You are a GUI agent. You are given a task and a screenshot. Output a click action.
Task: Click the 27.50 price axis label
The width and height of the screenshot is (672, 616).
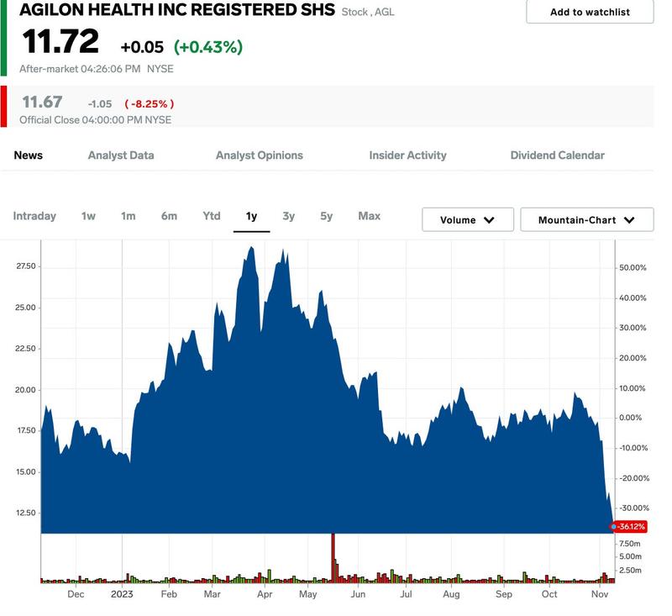point(26,266)
